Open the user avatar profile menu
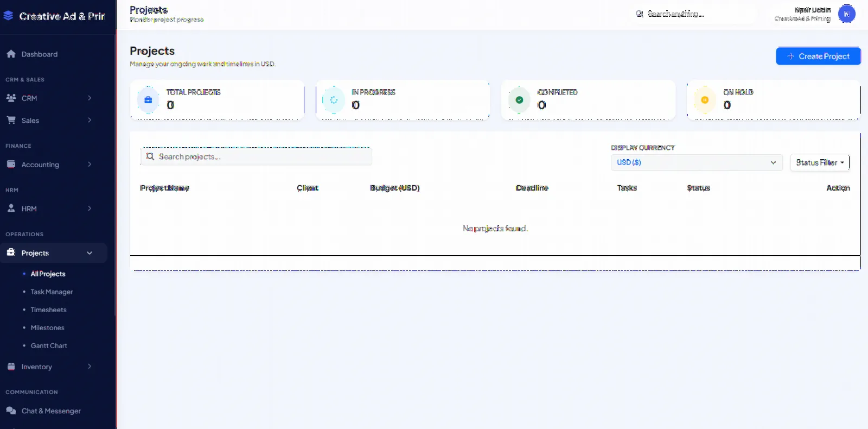The width and height of the screenshot is (868, 429). point(846,14)
